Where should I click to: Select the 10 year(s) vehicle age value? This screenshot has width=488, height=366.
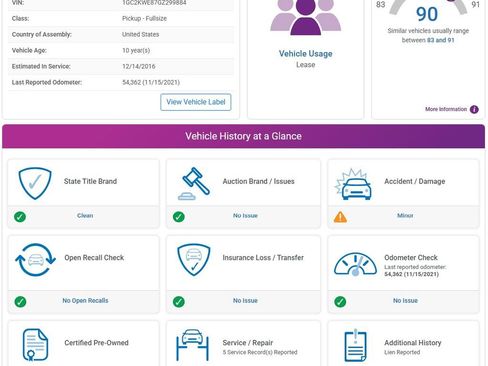tap(136, 51)
